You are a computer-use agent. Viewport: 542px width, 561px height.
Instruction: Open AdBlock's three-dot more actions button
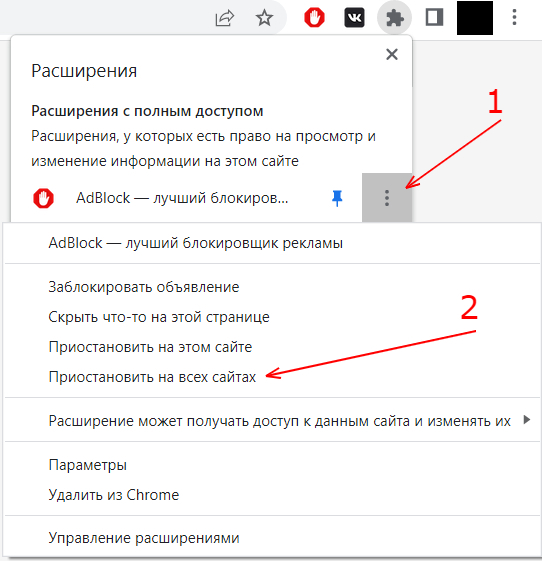pyautogui.click(x=387, y=198)
